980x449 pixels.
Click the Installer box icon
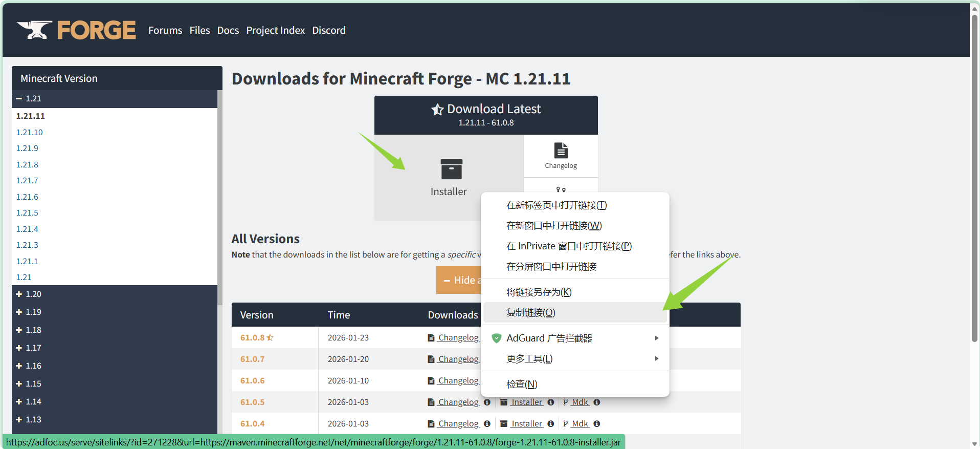click(451, 169)
